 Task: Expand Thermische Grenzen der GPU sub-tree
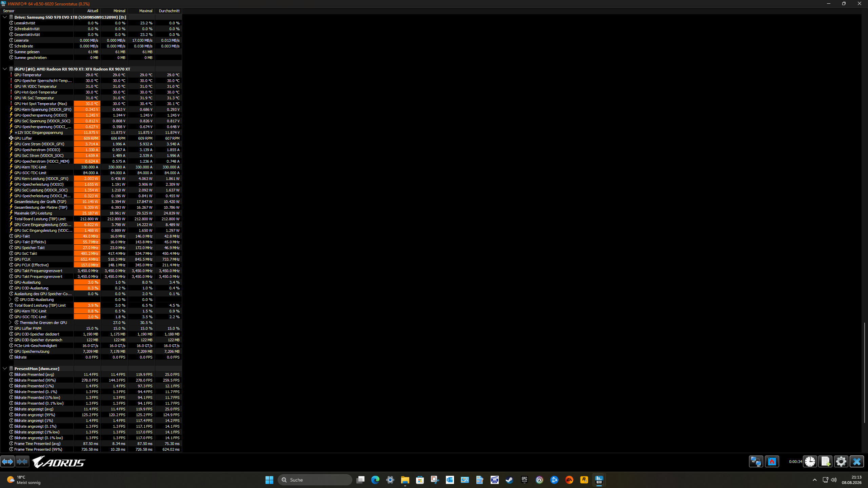(x=10, y=322)
